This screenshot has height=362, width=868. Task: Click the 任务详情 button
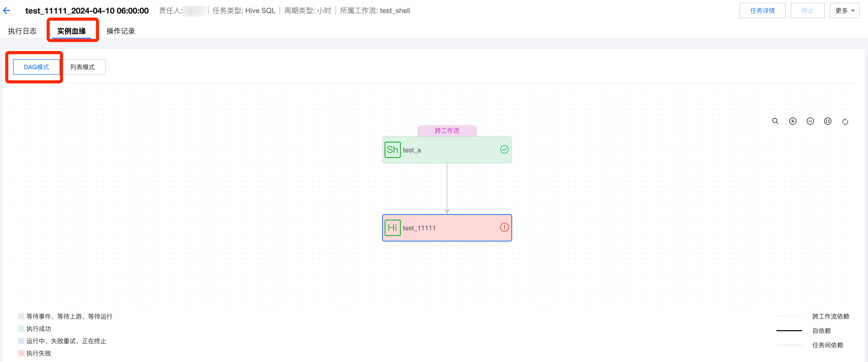coord(762,10)
